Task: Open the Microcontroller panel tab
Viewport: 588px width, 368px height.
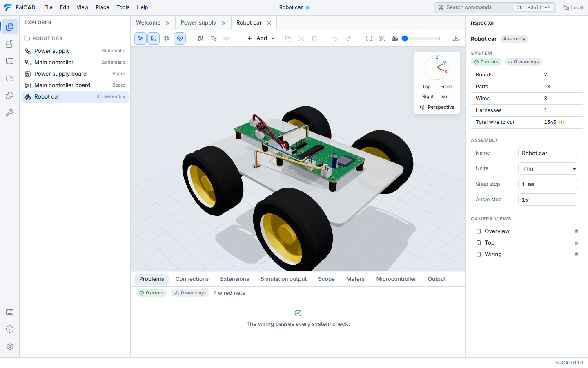Action: (x=396, y=279)
